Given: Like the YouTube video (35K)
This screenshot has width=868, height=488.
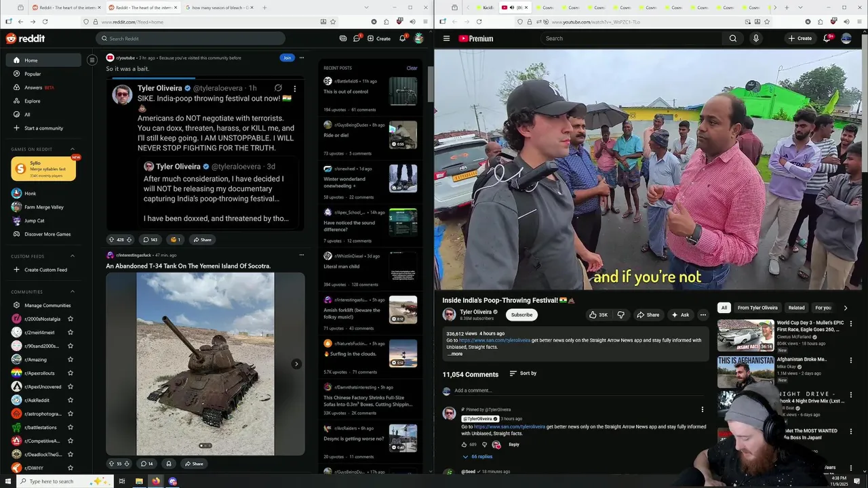Looking at the screenshot, I should point(599,314).
